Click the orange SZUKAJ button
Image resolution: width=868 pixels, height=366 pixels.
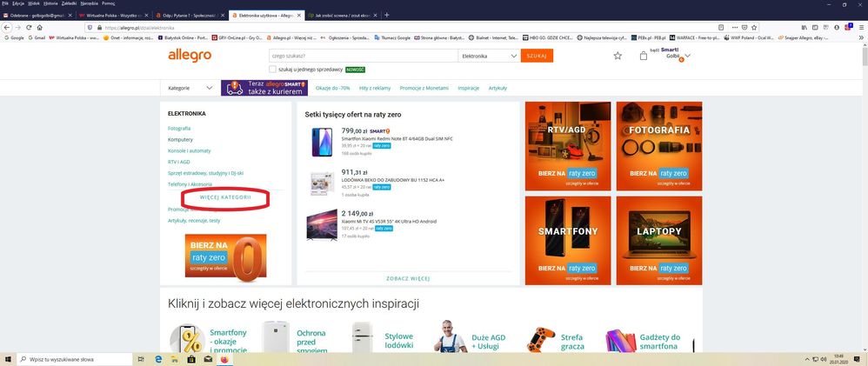[x=537, y=56]
